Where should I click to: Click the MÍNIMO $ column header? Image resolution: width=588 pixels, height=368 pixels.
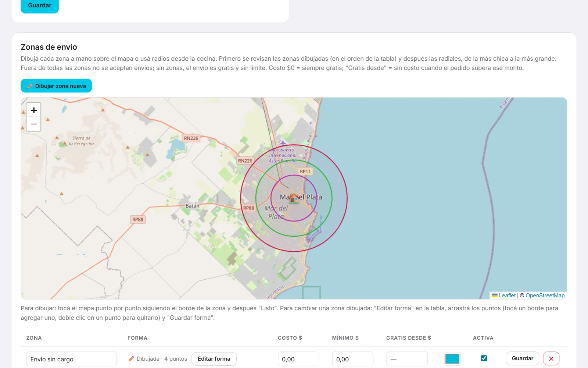click(345, 338)
